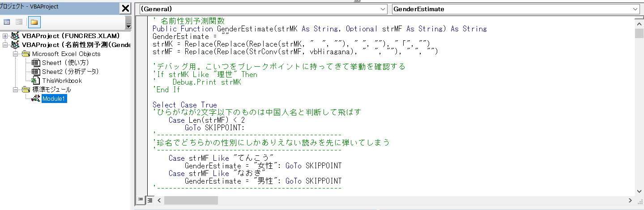The height and width of the screenshot is (210, 644).
Task: Click the 珍名でどちらかの性別 comment line
Action: click(271, 143)
